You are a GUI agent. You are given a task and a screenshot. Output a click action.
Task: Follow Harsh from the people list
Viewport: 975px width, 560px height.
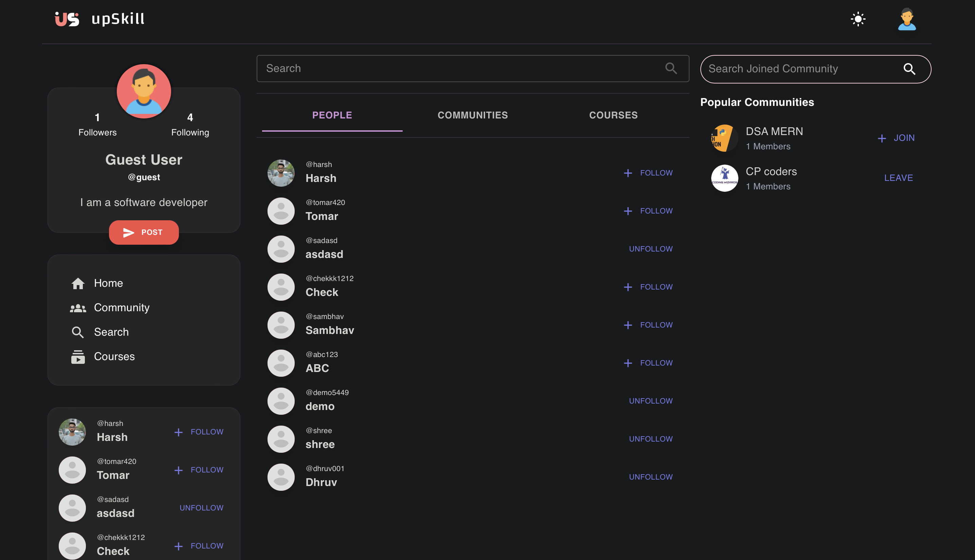(x=648, y=173)
